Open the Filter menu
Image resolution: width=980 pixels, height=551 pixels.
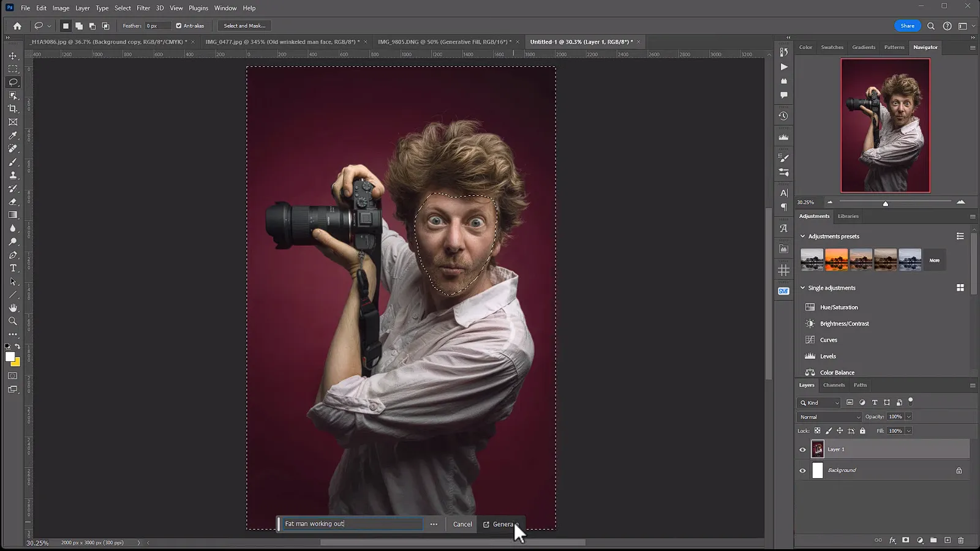click(143, 8)
